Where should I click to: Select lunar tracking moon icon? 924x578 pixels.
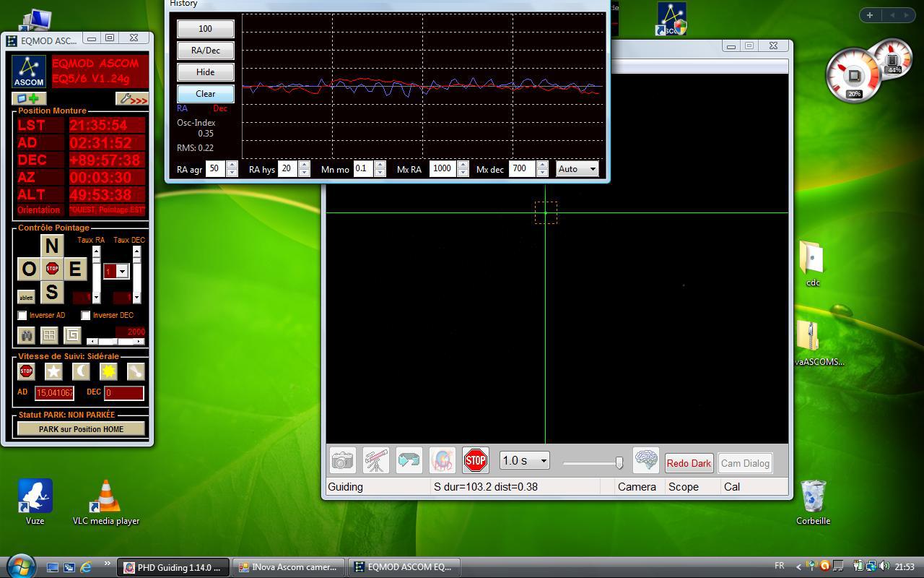point(81,371)
